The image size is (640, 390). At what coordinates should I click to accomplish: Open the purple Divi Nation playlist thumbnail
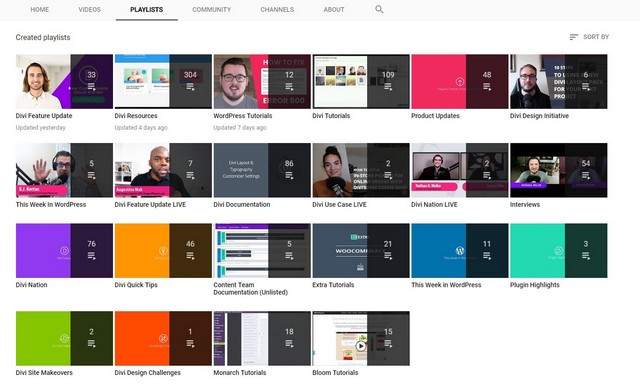64,250
